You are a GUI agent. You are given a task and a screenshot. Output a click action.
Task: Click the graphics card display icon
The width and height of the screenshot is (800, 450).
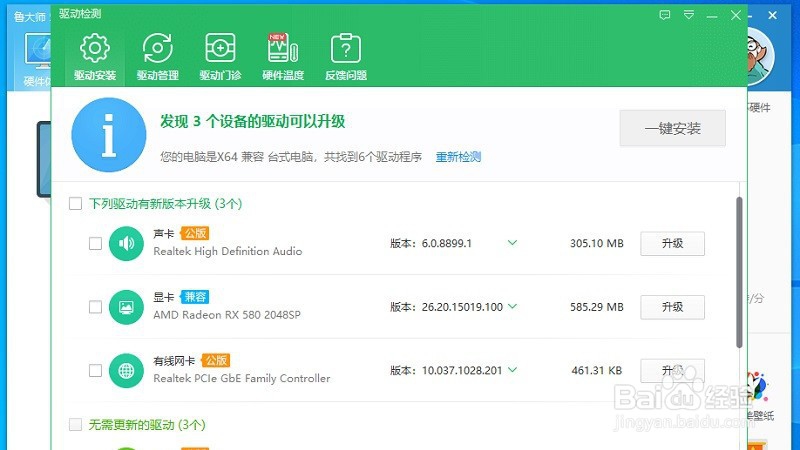126,307
